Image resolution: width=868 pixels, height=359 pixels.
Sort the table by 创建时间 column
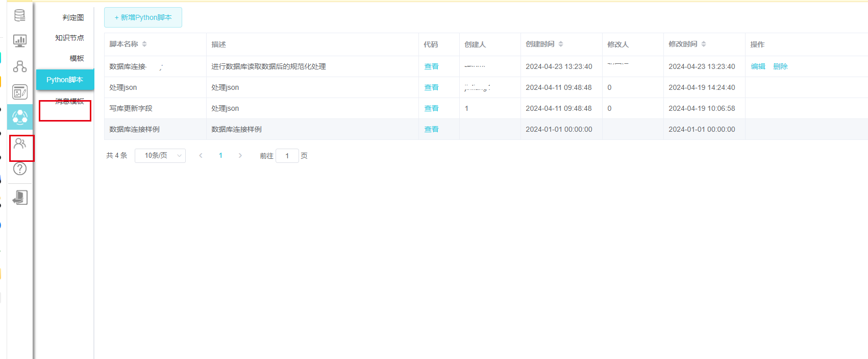click(561, 44)
